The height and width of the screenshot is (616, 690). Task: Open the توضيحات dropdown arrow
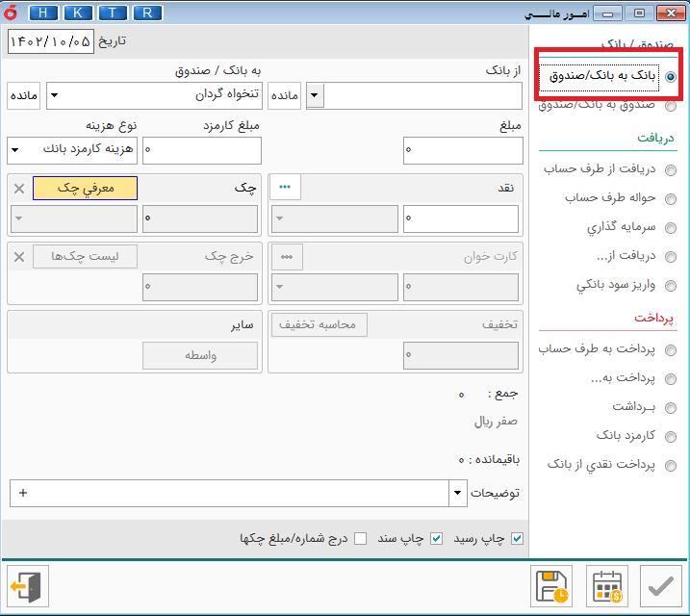tap(457, 493)
